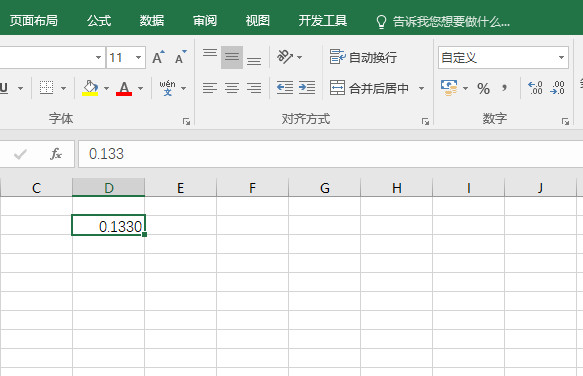
Task: Click the 告诉我您想要做什么 search box
Action: point(442,22)
